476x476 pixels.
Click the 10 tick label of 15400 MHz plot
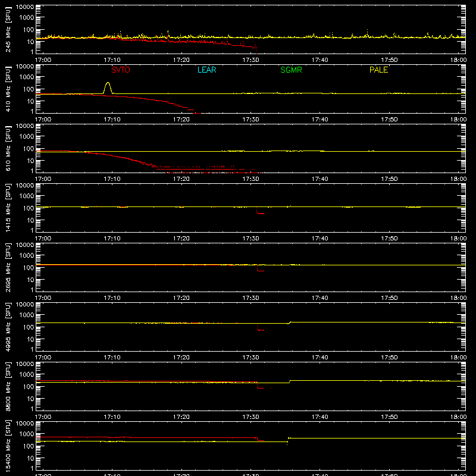click(x=30, y=458)
